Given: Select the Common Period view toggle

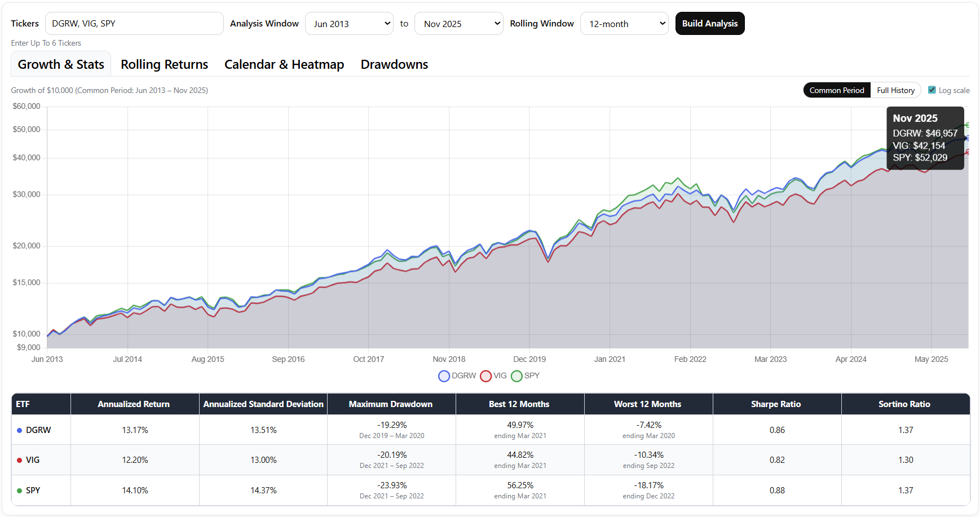Looking at the screenshot, I should (x=837, y=90).
